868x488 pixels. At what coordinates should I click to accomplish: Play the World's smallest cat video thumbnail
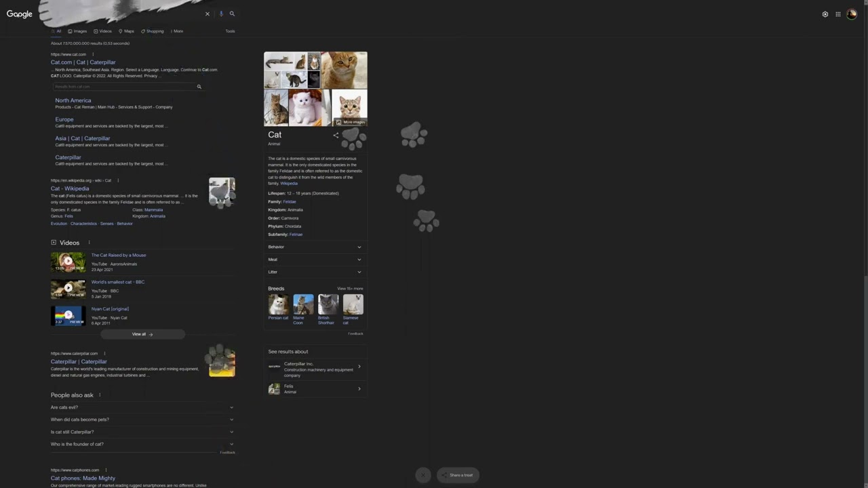[x=68, y=288]
